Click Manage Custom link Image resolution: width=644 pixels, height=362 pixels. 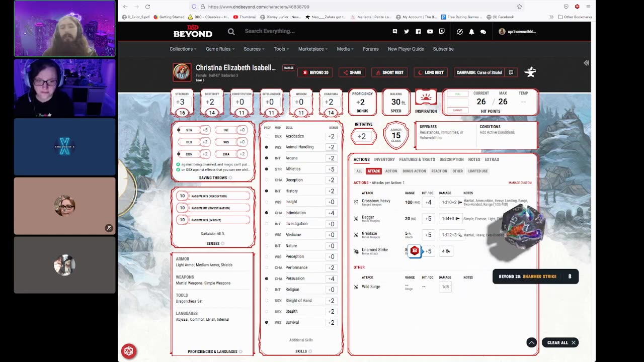[520, 183]
